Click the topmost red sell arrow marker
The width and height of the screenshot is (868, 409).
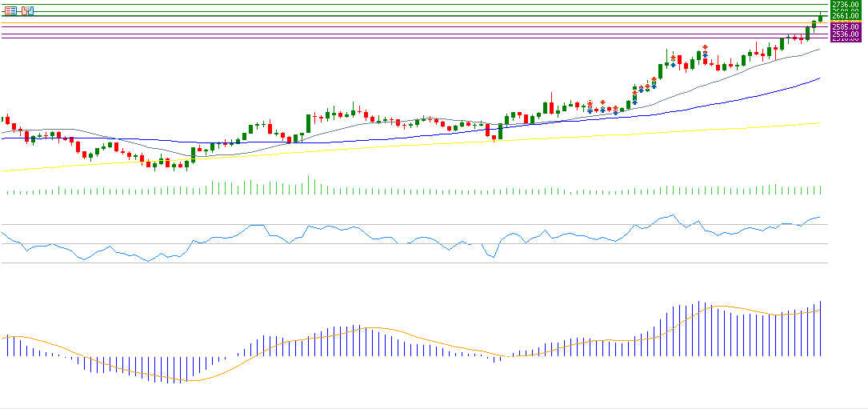[704, 46]
